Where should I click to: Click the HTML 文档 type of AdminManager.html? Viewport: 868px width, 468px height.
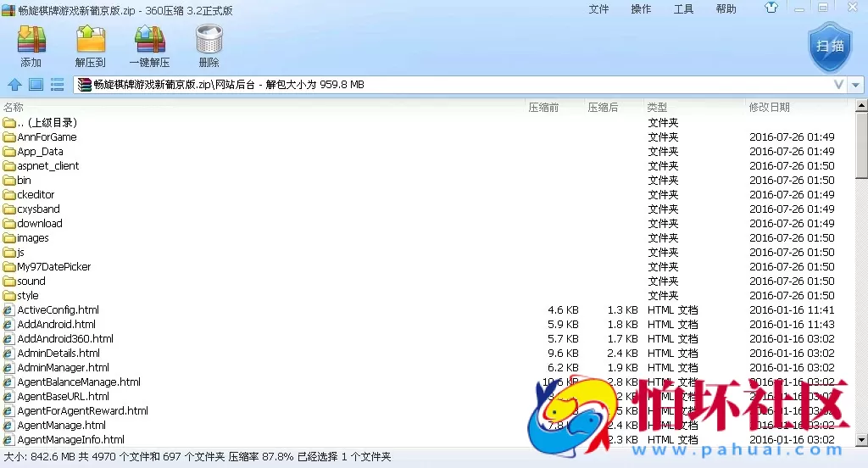pos(672,368)
